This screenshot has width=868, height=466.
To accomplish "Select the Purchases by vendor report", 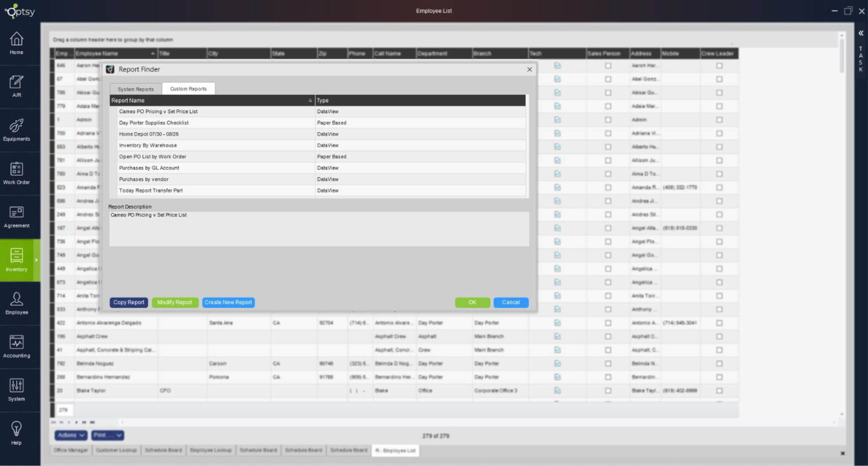I will (x=318, y=179).
